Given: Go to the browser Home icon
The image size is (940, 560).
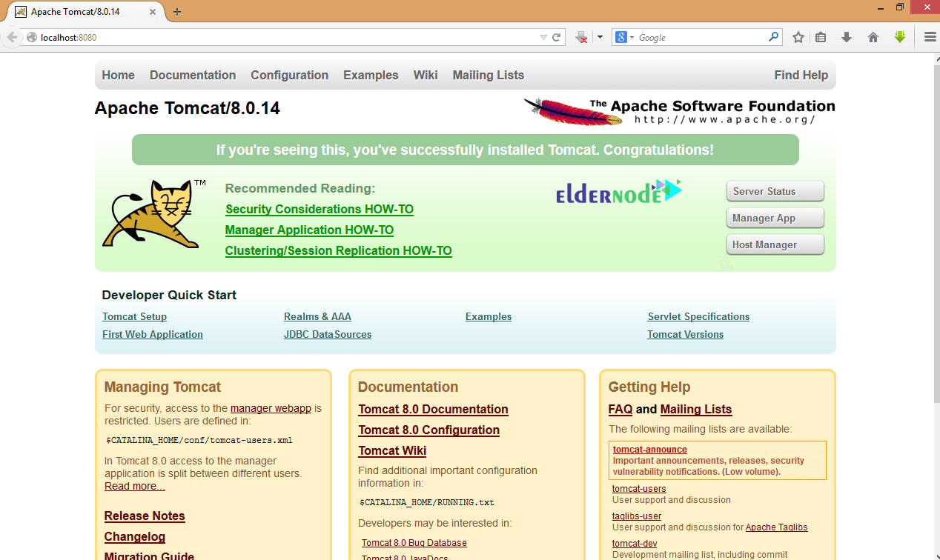Looking at the screenshot, I should (873, 37).
